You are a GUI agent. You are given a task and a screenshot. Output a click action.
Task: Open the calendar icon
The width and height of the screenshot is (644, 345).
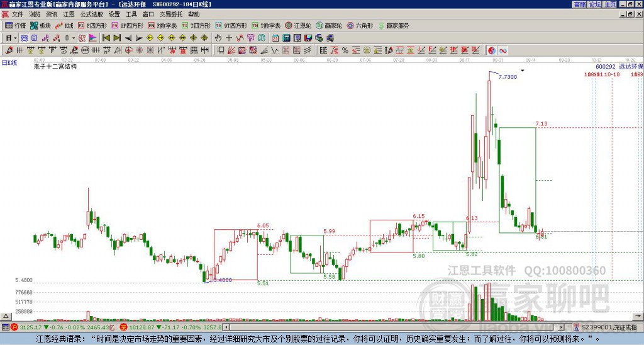coord(275,38)
